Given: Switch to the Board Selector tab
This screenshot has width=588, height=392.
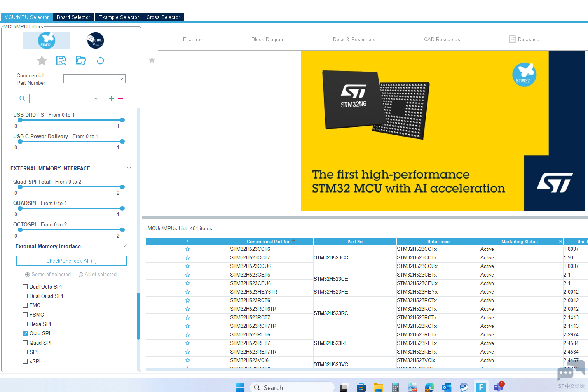Looking at the screenshot, I should tap(73, 17).
